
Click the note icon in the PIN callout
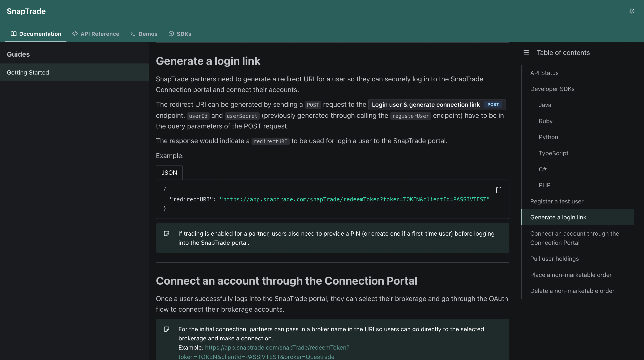167,233
